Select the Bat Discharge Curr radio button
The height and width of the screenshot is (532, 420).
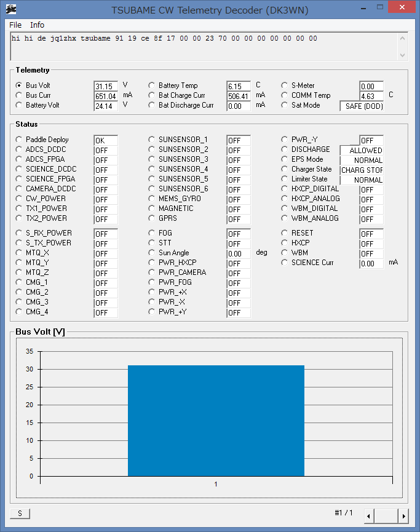(152, 105)
